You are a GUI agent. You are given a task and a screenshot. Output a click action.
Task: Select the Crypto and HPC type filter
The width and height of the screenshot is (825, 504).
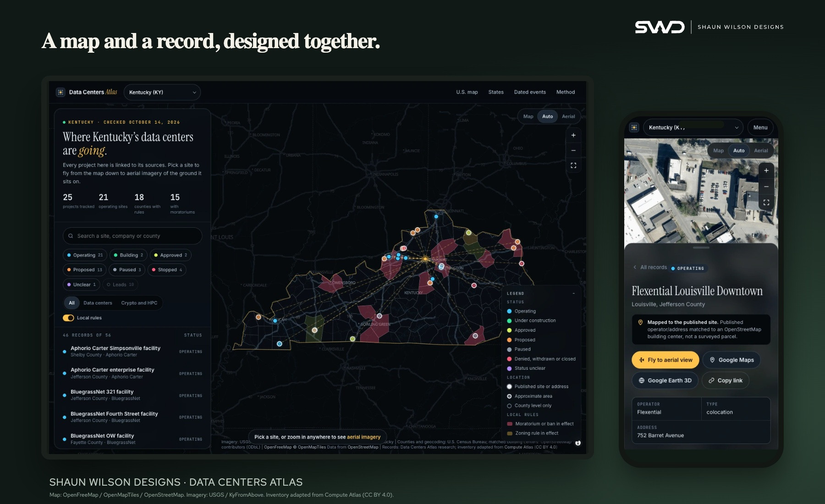[139, 303]
